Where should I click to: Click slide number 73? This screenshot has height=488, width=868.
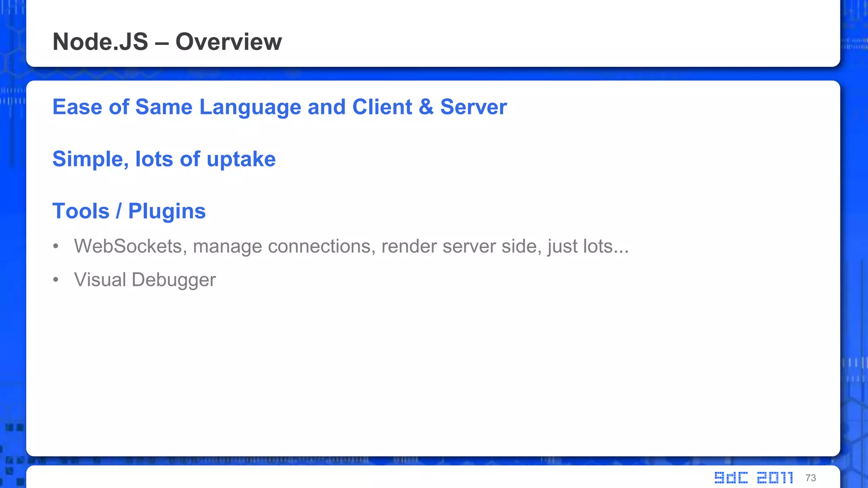[x=810, y=478]
